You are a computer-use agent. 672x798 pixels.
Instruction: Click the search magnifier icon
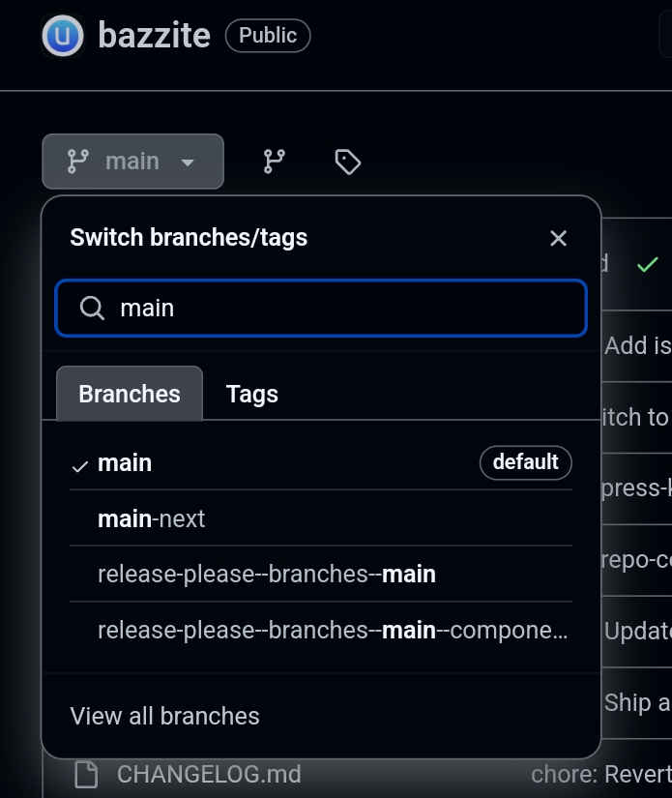[x=92, y=308]
